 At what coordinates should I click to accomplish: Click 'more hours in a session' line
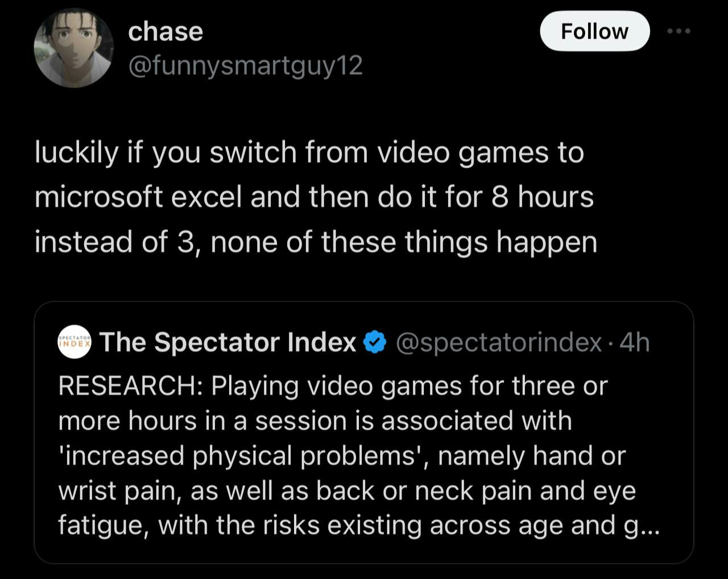click(315, 421)
